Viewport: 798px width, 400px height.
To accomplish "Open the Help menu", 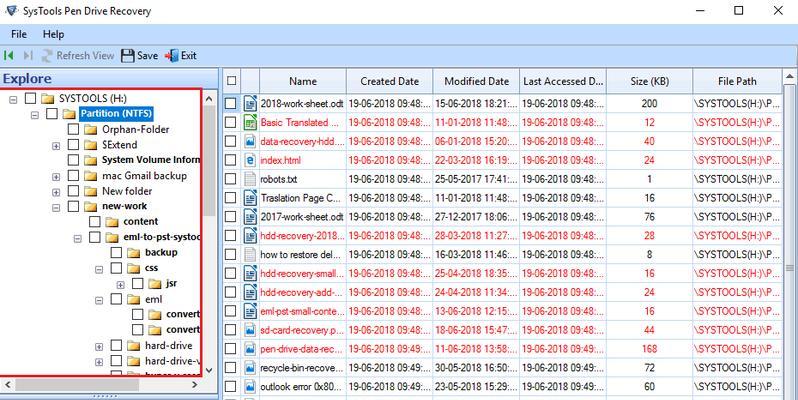I will (x=53, y=34).
